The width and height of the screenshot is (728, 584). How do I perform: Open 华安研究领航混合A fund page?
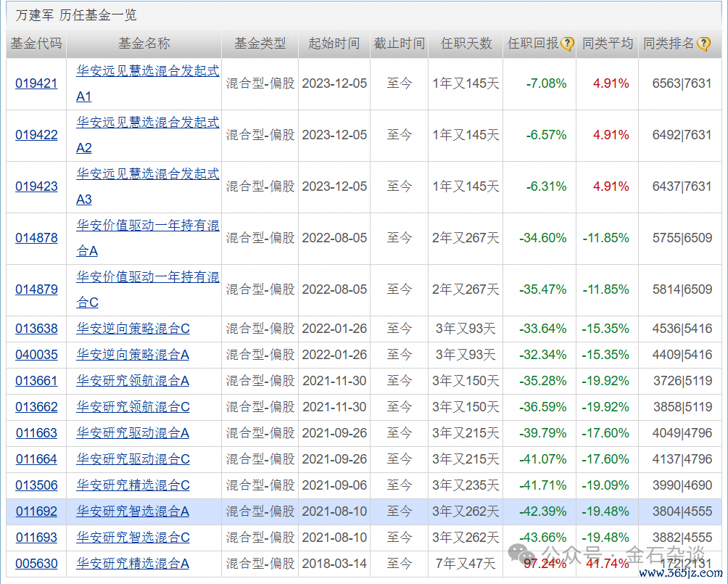(x=133, y=381)
